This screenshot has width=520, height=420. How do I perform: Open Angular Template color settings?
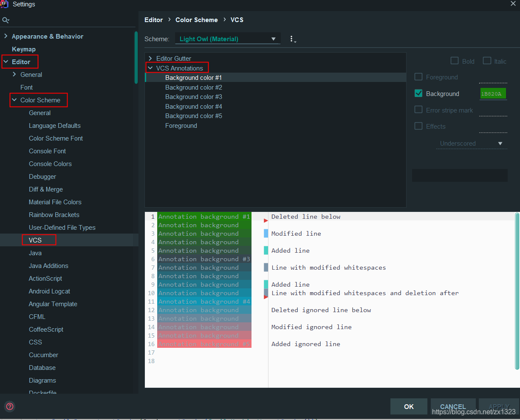(x=53, y=304)
